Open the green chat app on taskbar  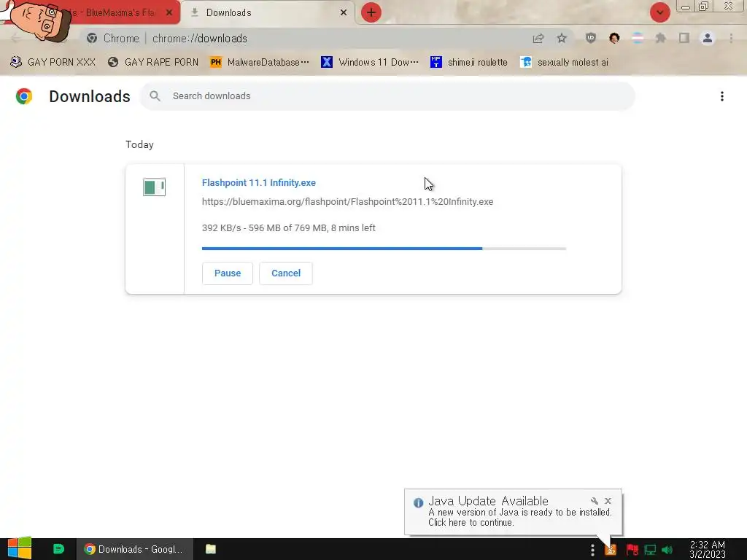pos(58,549)
